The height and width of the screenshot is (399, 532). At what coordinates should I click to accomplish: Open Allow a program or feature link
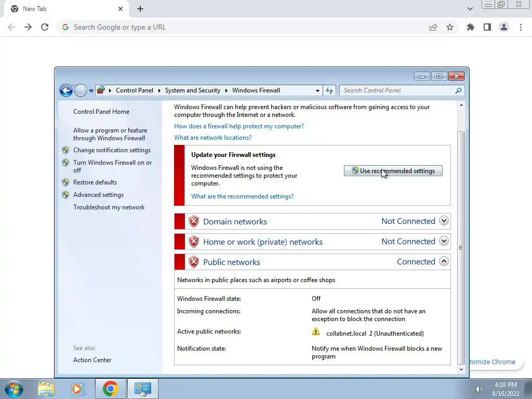(110, 134)
